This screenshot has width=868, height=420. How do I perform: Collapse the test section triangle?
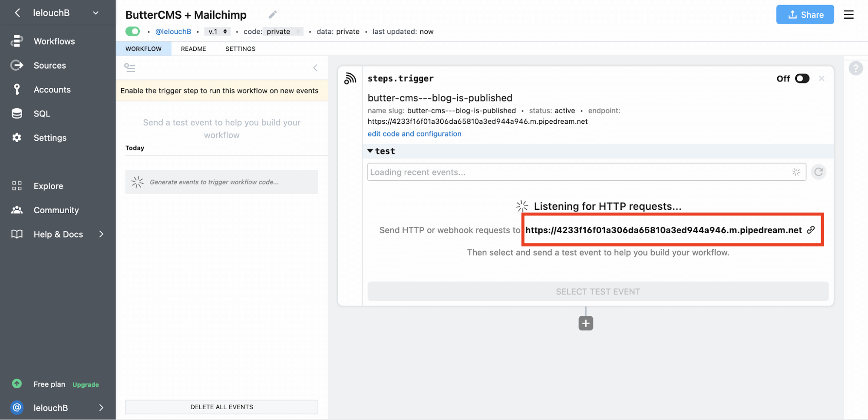(x=370, y=151)
